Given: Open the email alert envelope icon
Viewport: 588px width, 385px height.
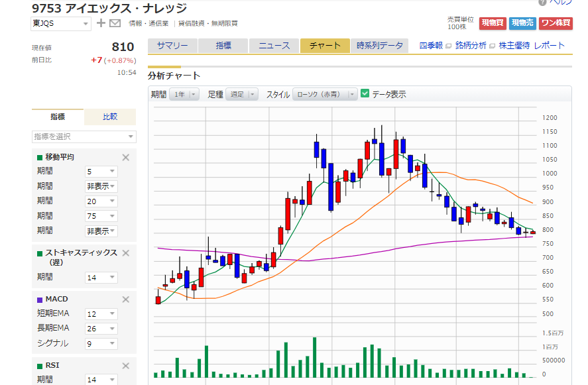Looking at the screenshot, I should (x=114, y=23).
